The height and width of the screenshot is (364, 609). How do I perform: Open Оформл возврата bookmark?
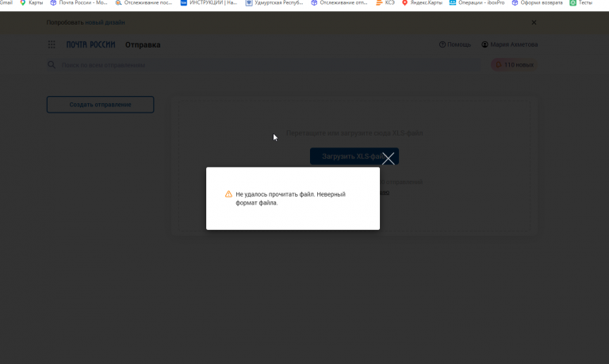point(537,2)
